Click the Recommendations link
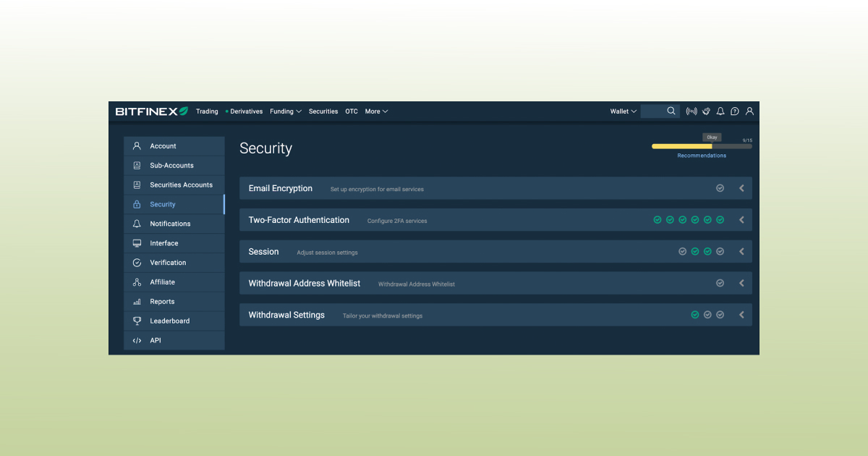This screenshot has width=868, height=456. (702, 155)
